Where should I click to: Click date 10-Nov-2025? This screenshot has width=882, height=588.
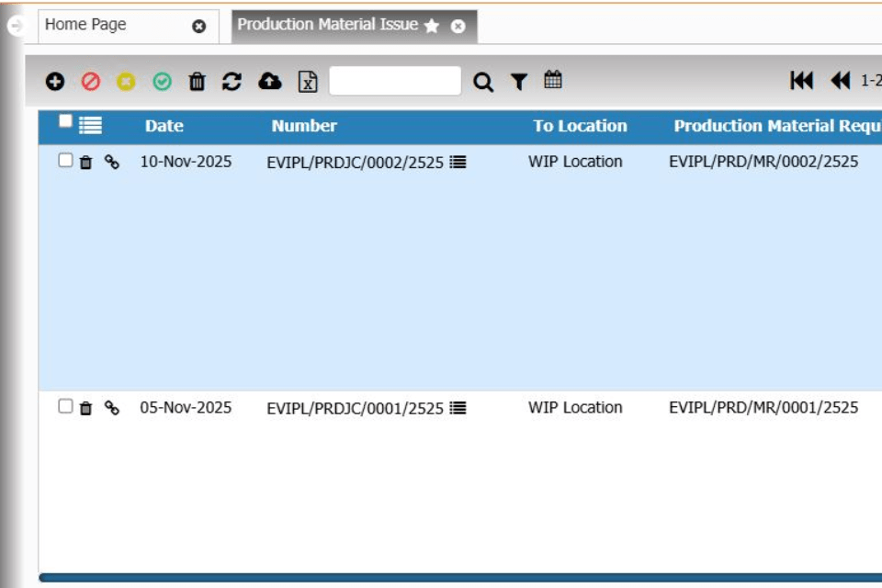pos(186,162)
